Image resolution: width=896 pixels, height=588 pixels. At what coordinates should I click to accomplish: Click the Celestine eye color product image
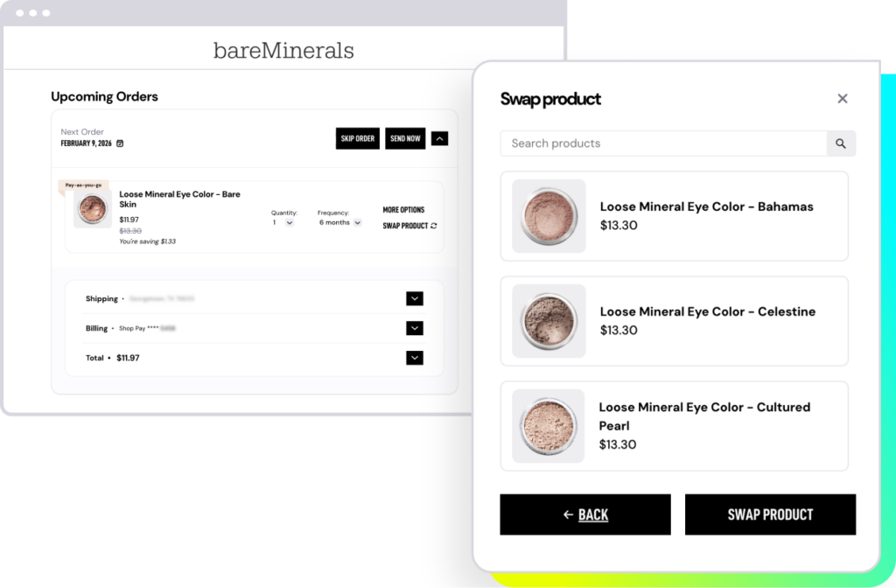(549, 321)
